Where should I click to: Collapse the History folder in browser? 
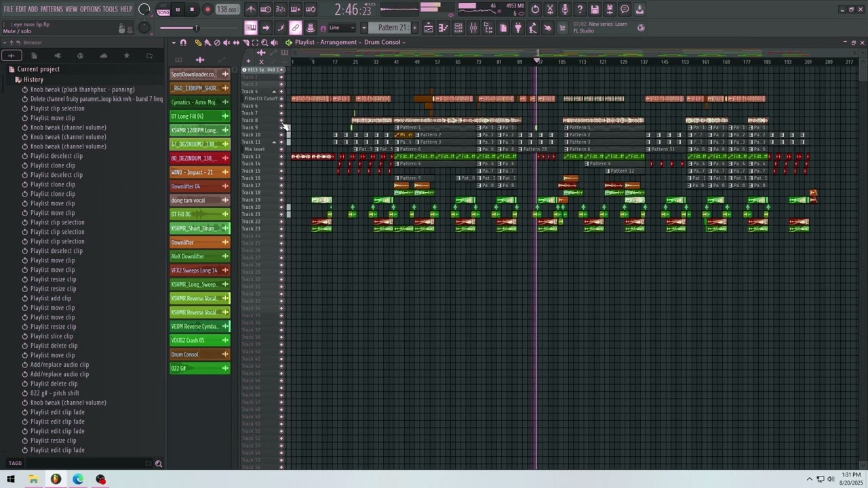[33, 79]
